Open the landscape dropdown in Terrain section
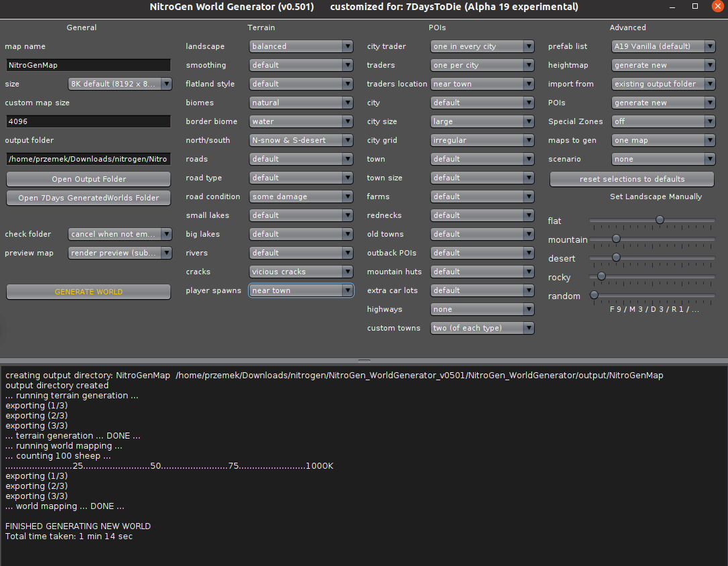The height and width of the screenshot is (566, 728). point(301,46)
